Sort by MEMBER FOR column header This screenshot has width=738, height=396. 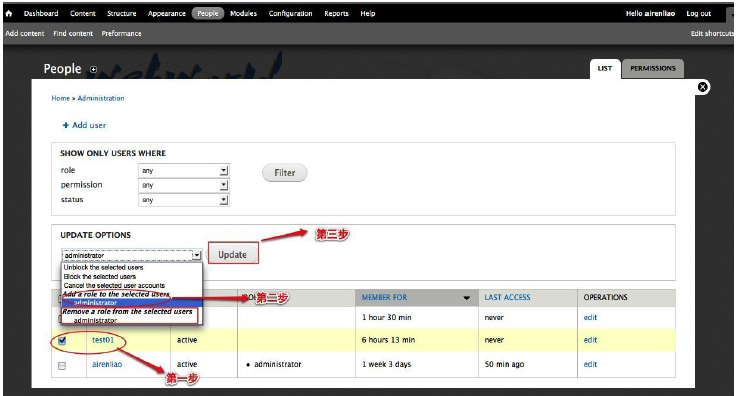tap(384, 298)
